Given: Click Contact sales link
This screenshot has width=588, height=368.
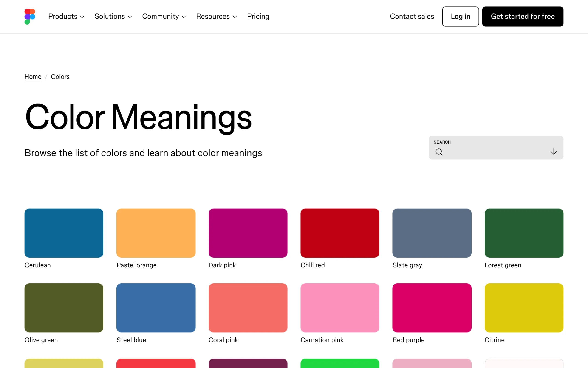Looking at the screenshot, I should (412, 16).
